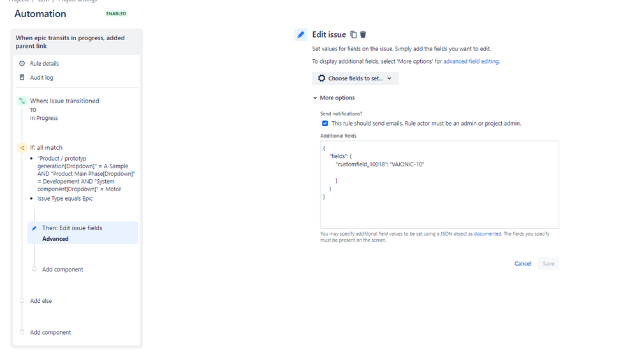Open the documented JSON help link
637x364 pixels.
488,234
